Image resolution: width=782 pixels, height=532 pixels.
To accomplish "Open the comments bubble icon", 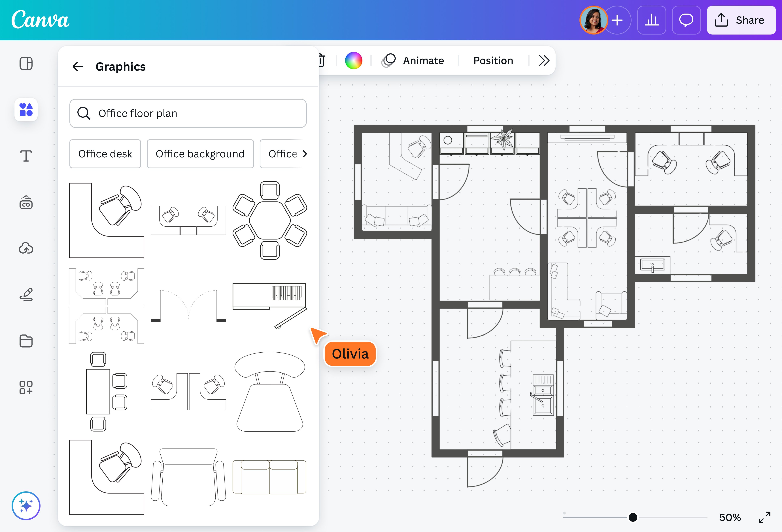I will pos(686,20).
